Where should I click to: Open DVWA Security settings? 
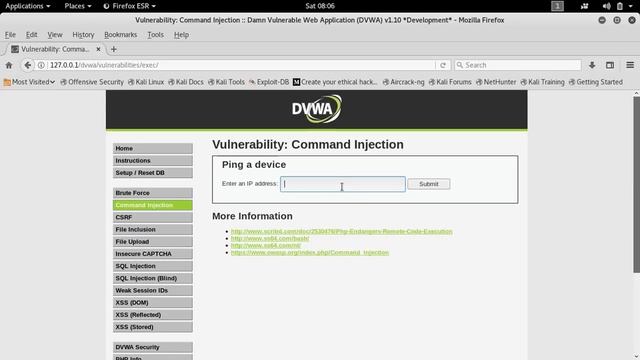(x=153, y=347)
